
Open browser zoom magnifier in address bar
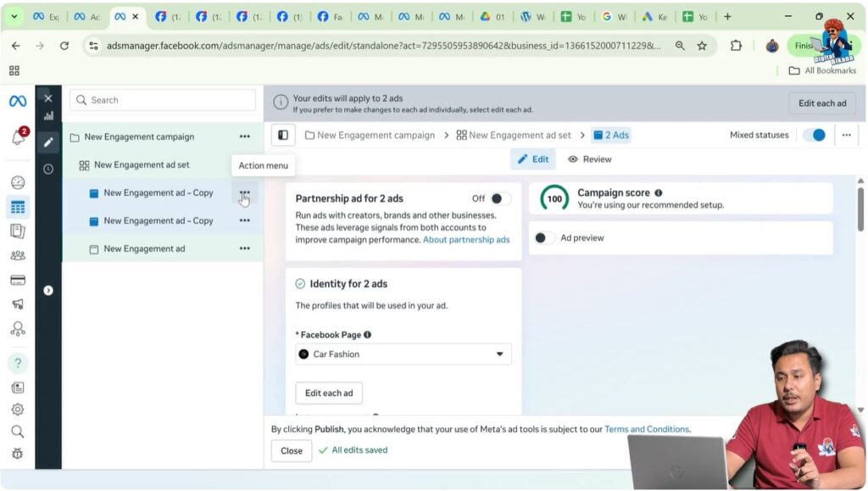pyautogui.click(x=680, y=46)
